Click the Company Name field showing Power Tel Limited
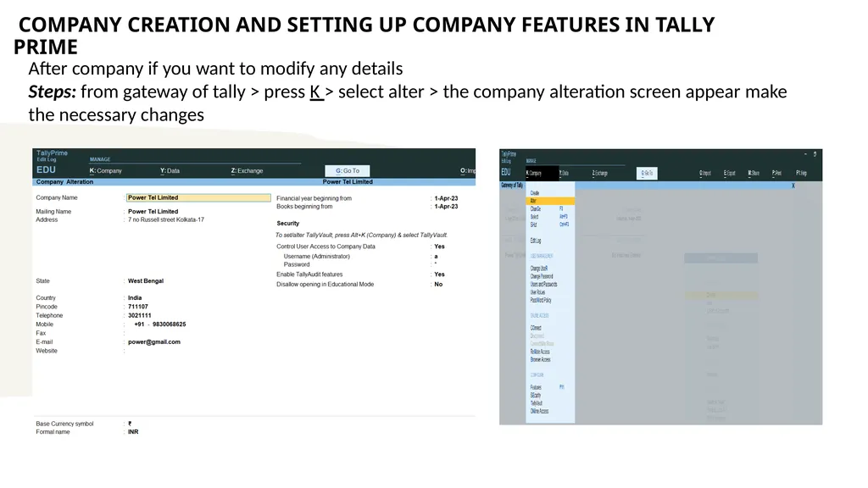 pos(198,197)
